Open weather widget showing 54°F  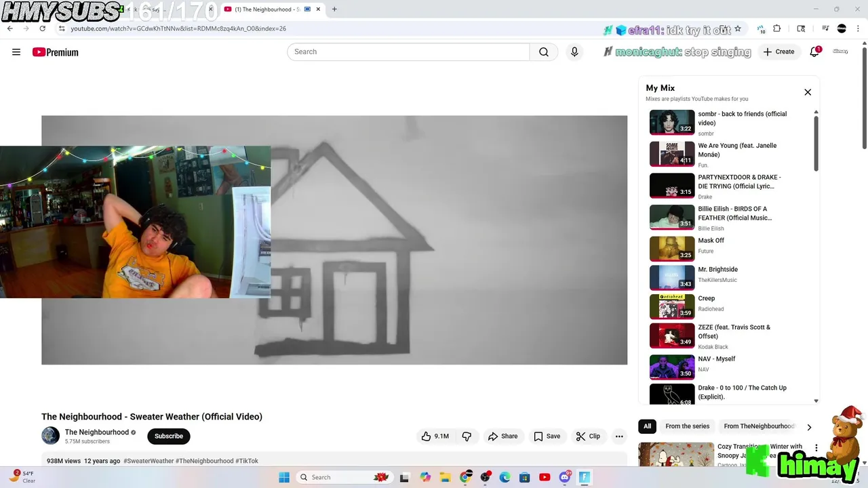coord(22,477)
